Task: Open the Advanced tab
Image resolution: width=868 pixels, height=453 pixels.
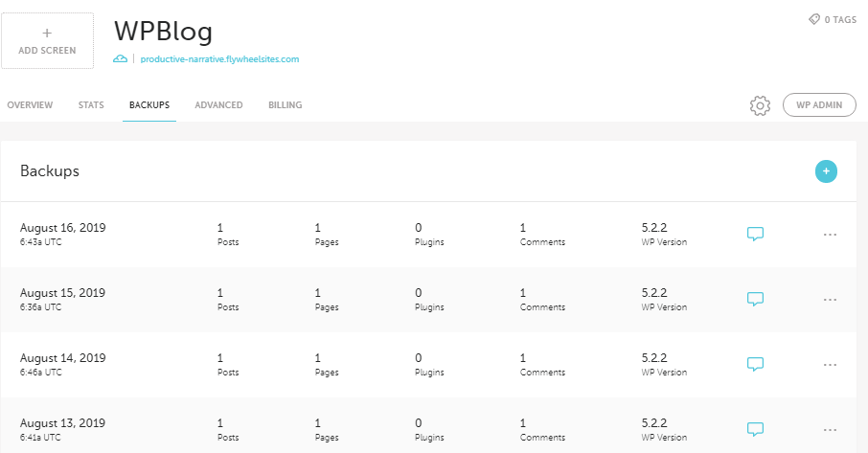Action: (218, 104)
